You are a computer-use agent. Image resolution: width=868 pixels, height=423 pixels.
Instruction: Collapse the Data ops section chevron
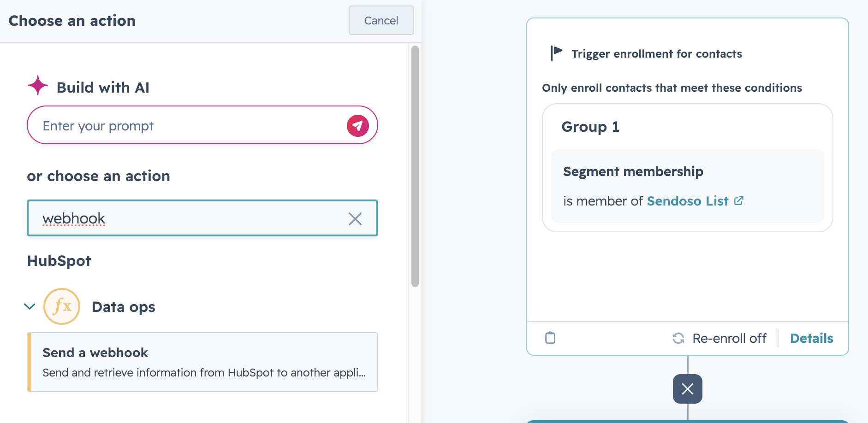30,306
